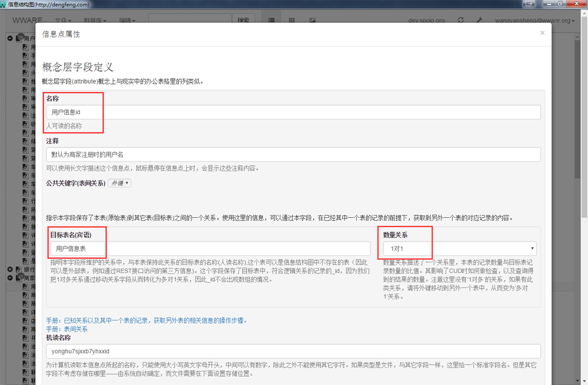Collapse the 商家 tree node
This screenshot has height=385, width=588.
[10, 278]
